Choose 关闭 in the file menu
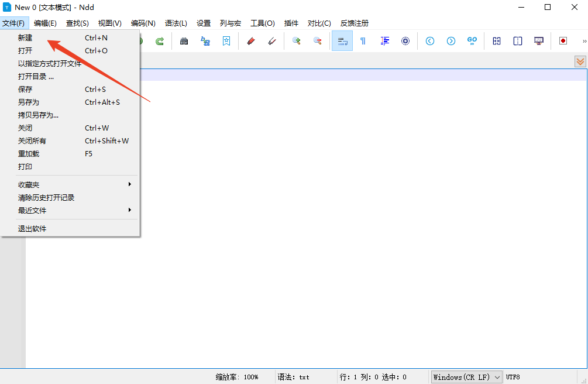Viewport: 588px width, 384px height. 70,128
